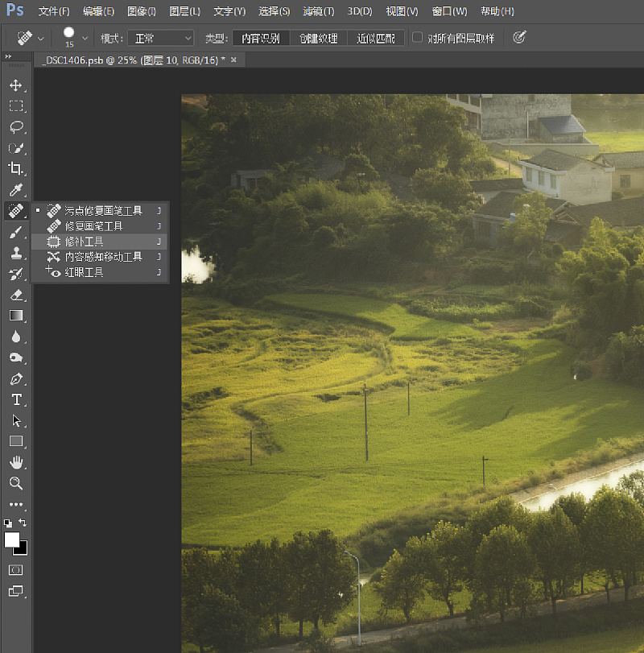Reset default foreground and background colors
644x653 pixels.
(x=8, y=523)
